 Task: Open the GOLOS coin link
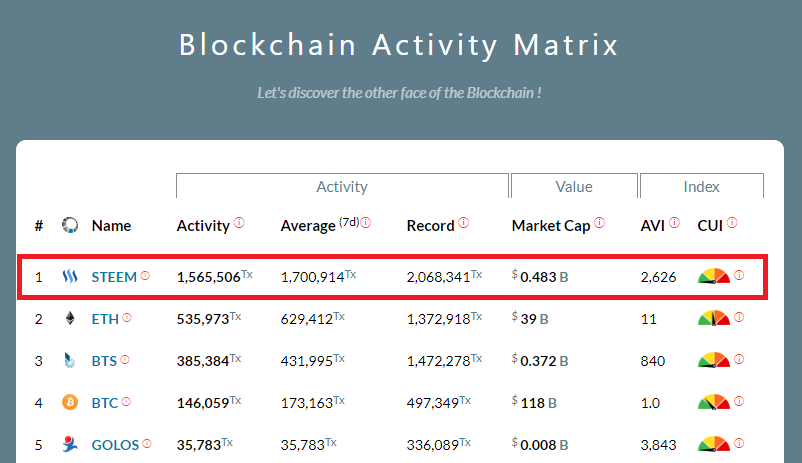tap(115, 444)
